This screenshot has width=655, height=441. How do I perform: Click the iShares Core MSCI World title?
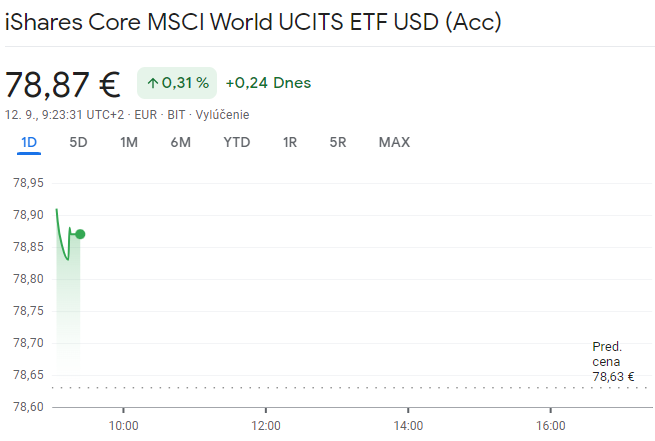253,21
